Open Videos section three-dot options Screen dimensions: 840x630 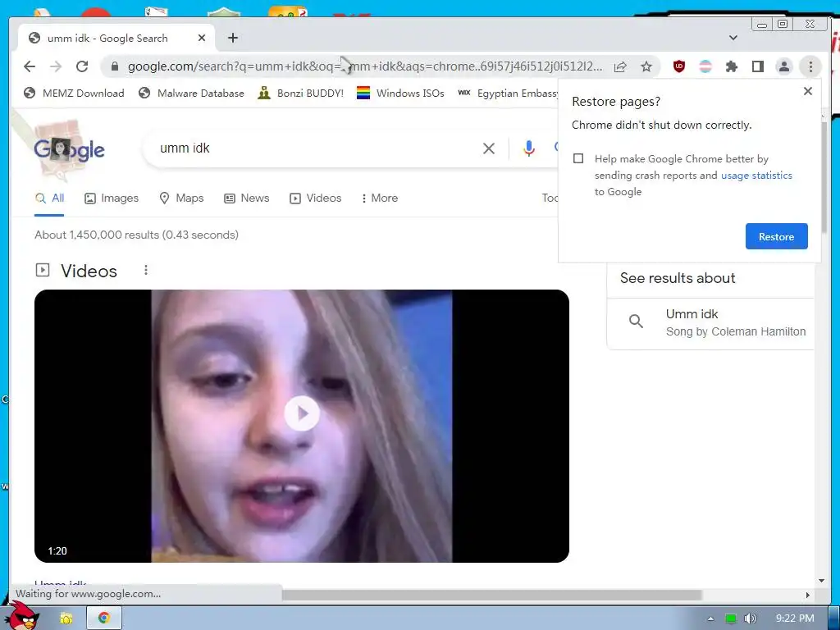[146, 270]
